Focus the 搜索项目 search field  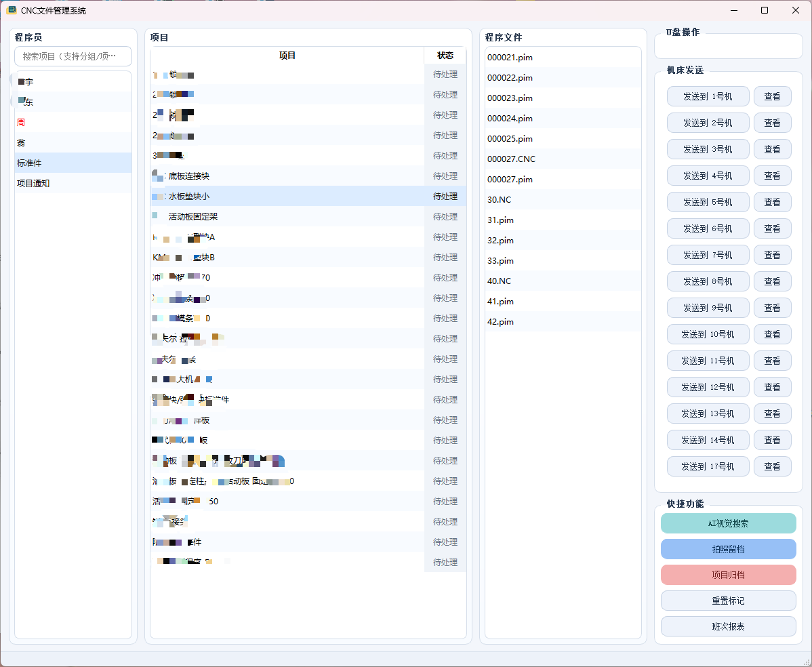pos(73,56)
